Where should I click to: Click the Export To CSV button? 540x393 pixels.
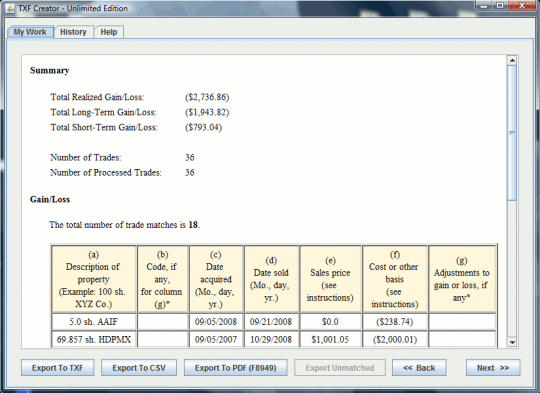(x=139, y=368)
